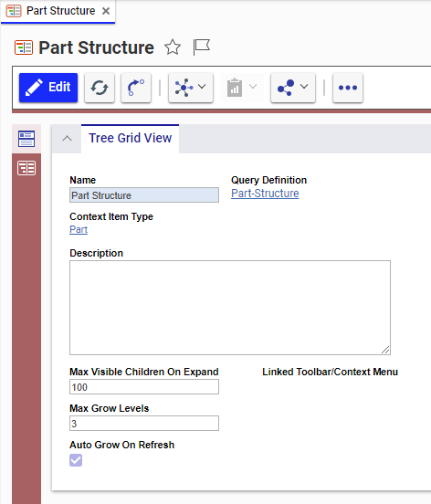Image resolution: width=431 pixels, height=504 pixels.
Task: Select the tree grid sidebar icon
Action: coord(26,168)
